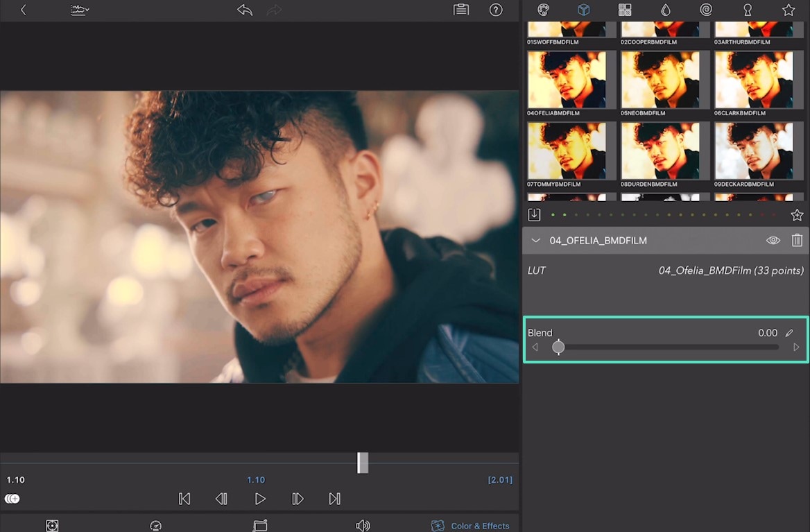Open the speed control editor

[155, 526]
